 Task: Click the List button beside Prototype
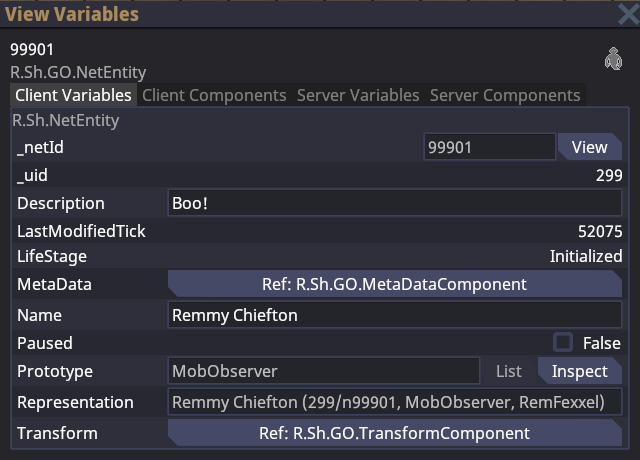(x=509, y=371)
